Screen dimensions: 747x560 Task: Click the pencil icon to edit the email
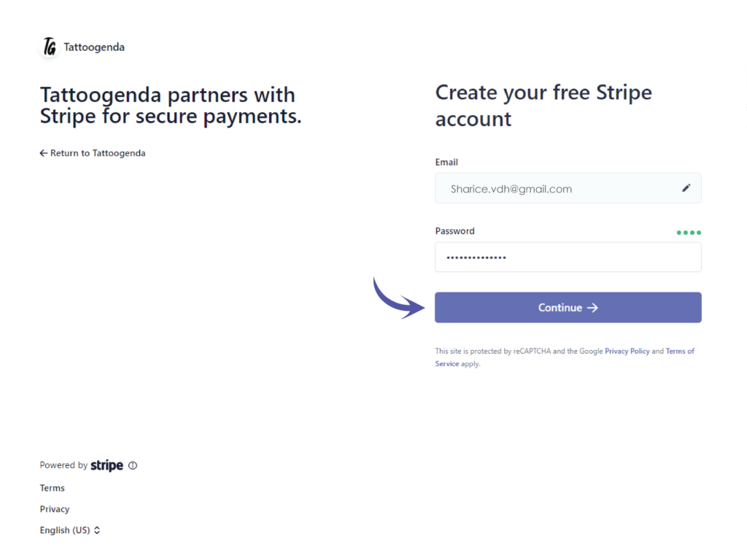pos(686,188)
